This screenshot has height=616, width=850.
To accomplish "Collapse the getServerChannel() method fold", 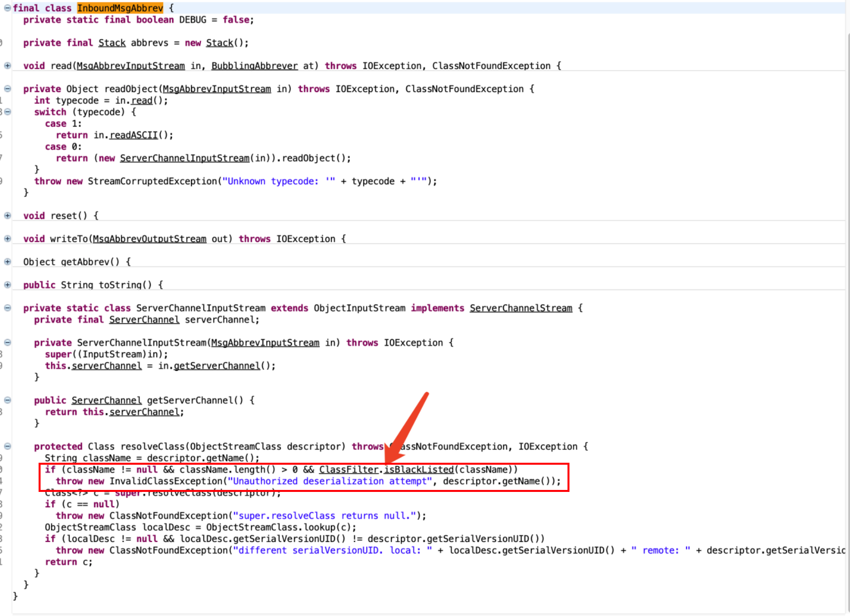I will pos(7,400).
